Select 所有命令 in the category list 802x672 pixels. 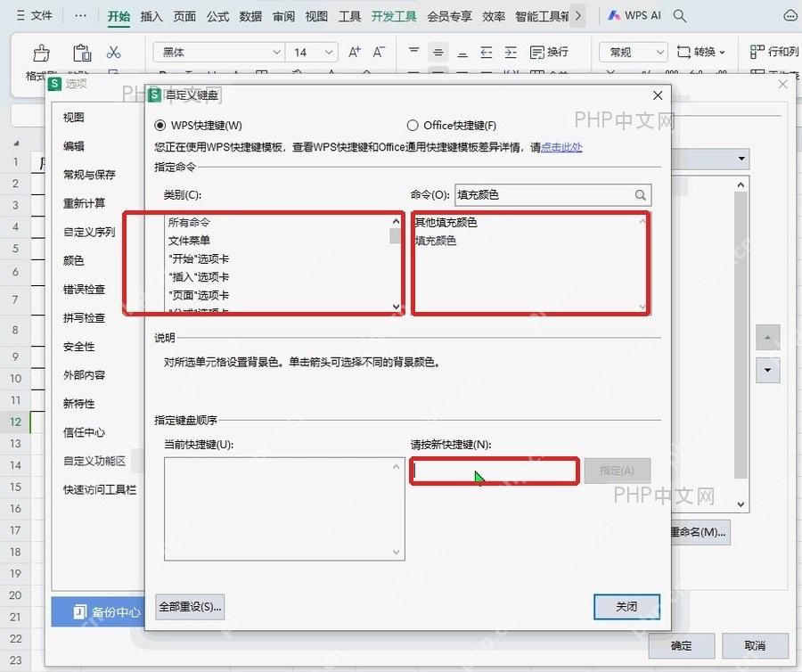tap(189, 223)
